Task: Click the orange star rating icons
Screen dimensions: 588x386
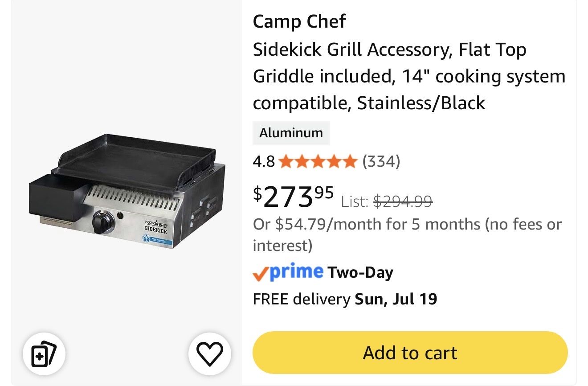Action: pyautogui.click(x=318, y=161)
